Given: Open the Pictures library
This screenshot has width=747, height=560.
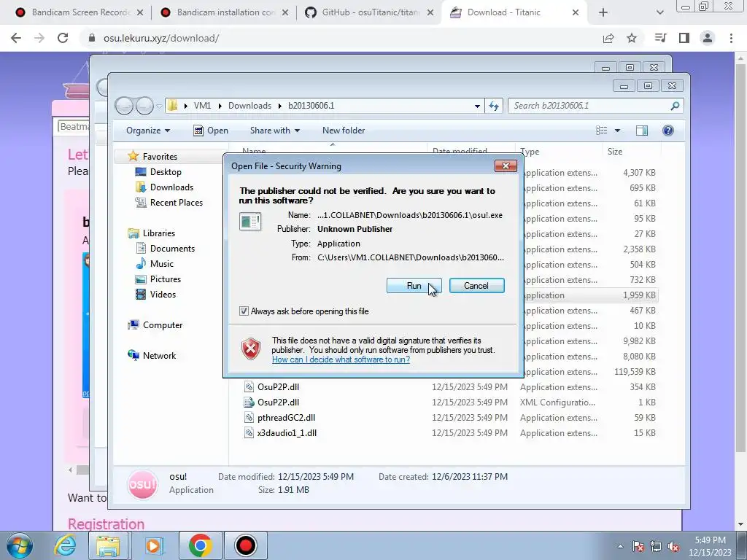Looking at the screenshot, I should tap(166, 279).
